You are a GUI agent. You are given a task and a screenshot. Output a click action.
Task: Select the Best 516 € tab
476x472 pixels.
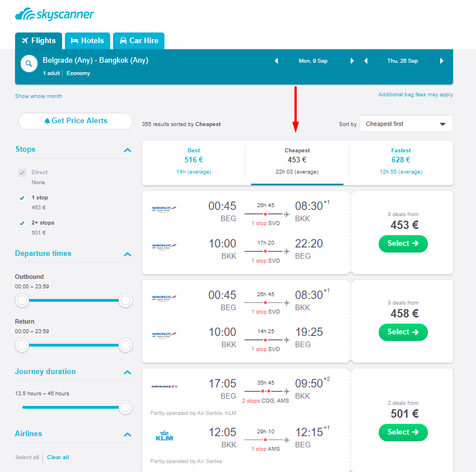tap(194, 161)
